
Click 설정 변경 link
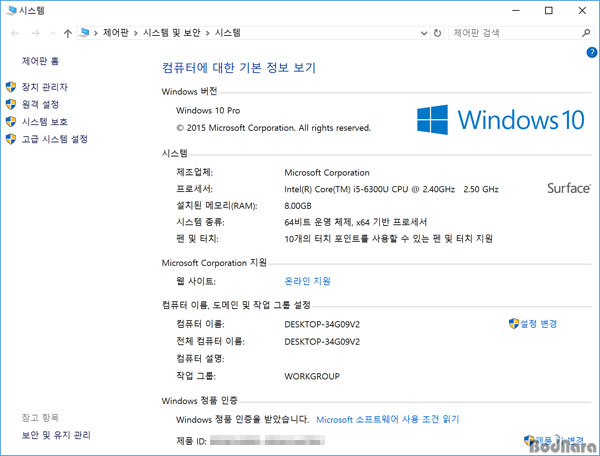538,324
